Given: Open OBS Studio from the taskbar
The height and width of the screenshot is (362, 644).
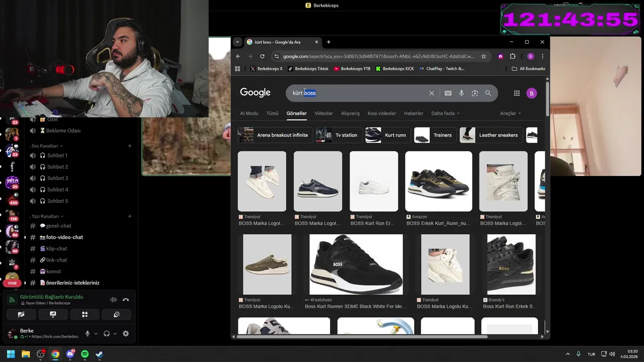Looking at the screenshot, I should tap(40, 354).
